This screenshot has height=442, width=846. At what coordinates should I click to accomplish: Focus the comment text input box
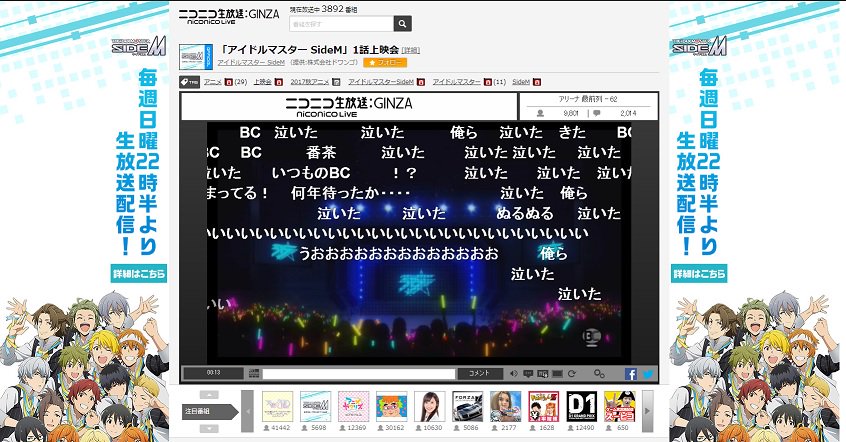(x=359, y=373)
